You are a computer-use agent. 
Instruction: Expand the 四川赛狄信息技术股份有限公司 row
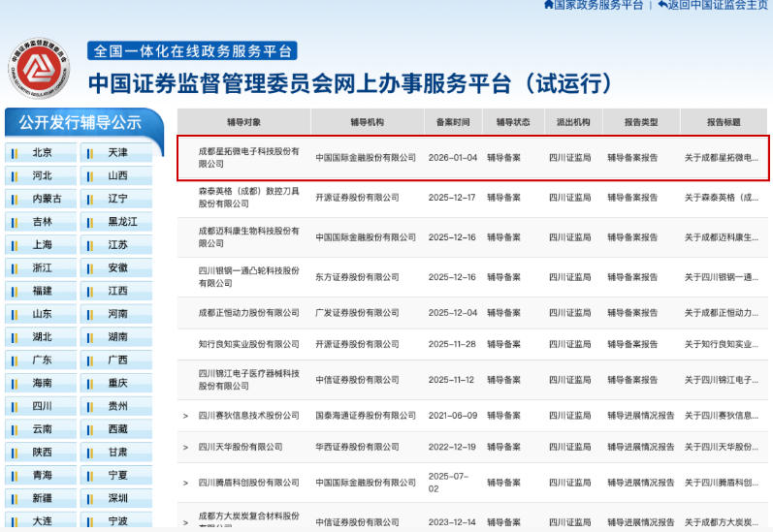pyautogui.click(x=185, y=416)
